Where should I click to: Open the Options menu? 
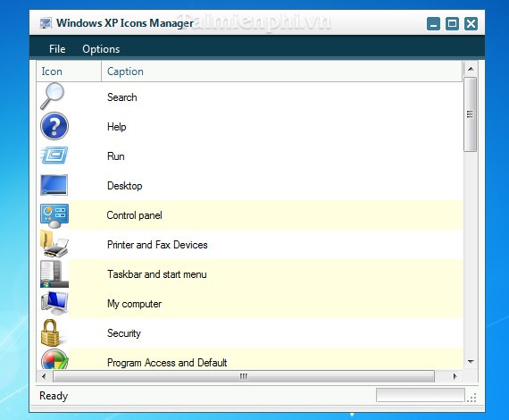pos(101,49)
